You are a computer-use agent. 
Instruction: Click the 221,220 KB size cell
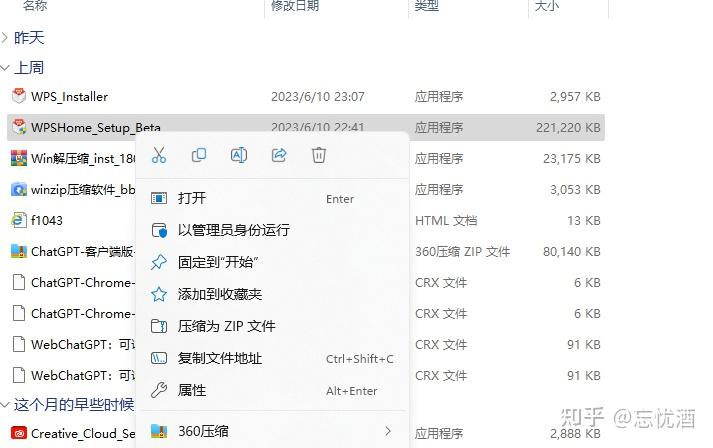tap(568, 128)
